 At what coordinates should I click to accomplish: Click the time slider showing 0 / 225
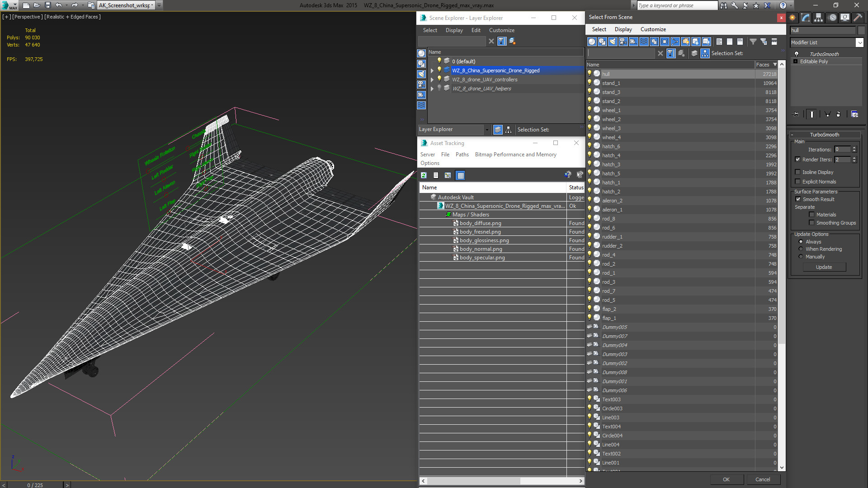[35, 485]
